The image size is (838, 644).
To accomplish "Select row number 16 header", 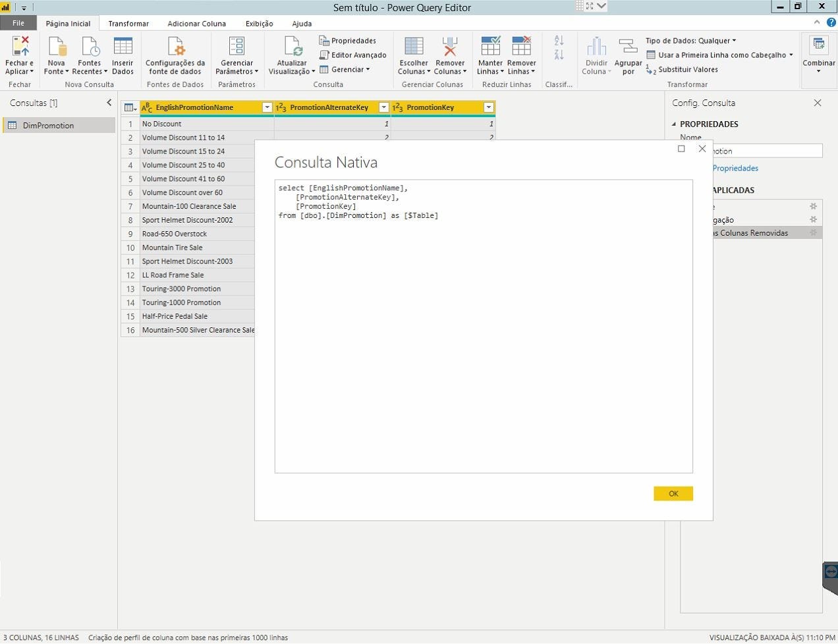I will [x=130, y=330].
